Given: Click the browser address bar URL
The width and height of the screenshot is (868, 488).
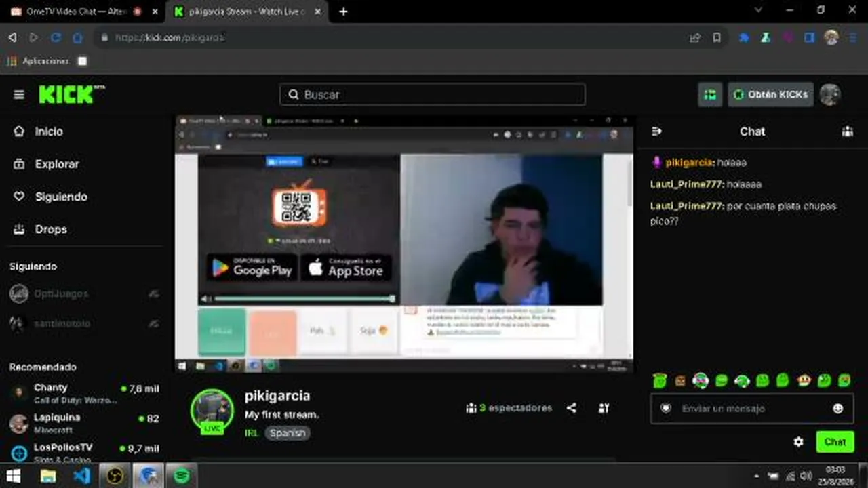Looking at the screenshot, I should pos(170,38).
